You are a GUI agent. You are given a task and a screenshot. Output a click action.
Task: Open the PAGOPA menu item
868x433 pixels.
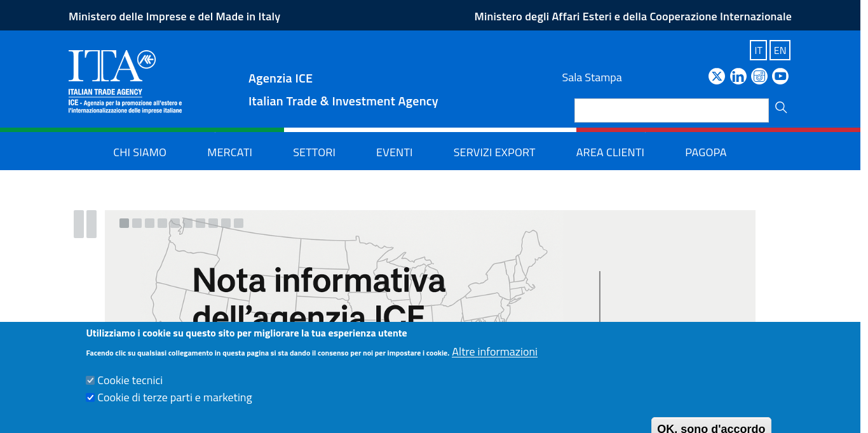pos(705,152)
